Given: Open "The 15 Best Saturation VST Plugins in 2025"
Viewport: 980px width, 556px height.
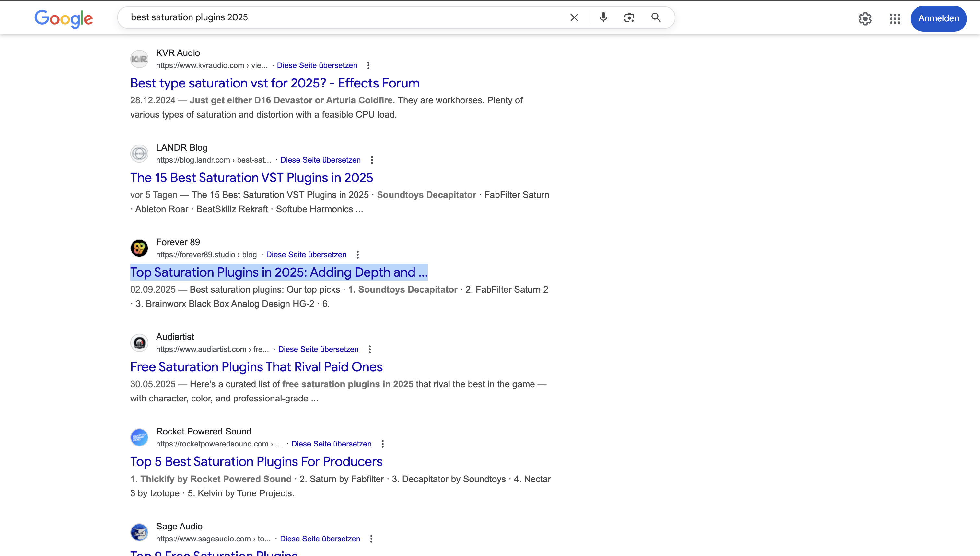Looking at the screenshot, I should pos(251,178).
